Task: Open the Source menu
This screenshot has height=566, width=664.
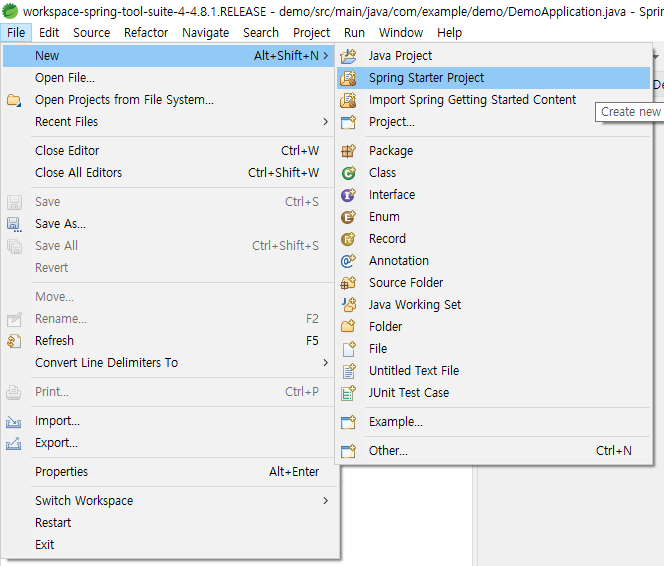Action: click(91, 33)
